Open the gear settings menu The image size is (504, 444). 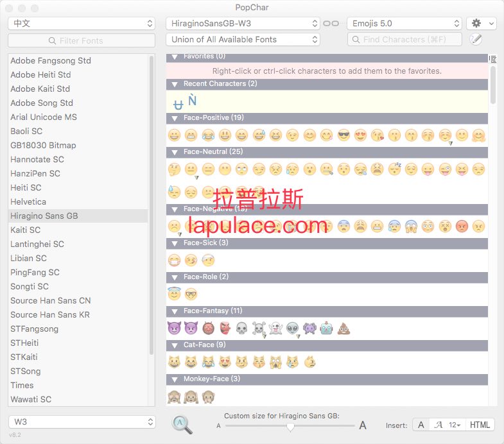pos(482,24)
